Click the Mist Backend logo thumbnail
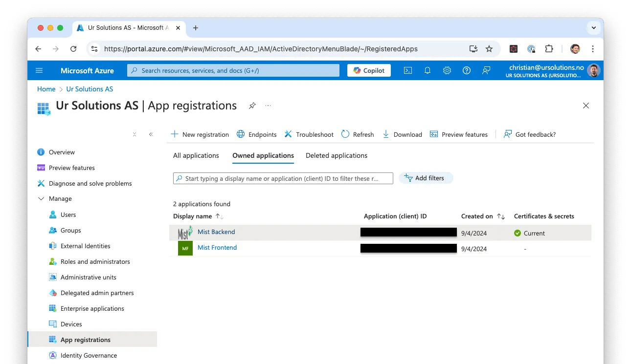The width and height of the screenshot is (631, 364). click(185, 233)
